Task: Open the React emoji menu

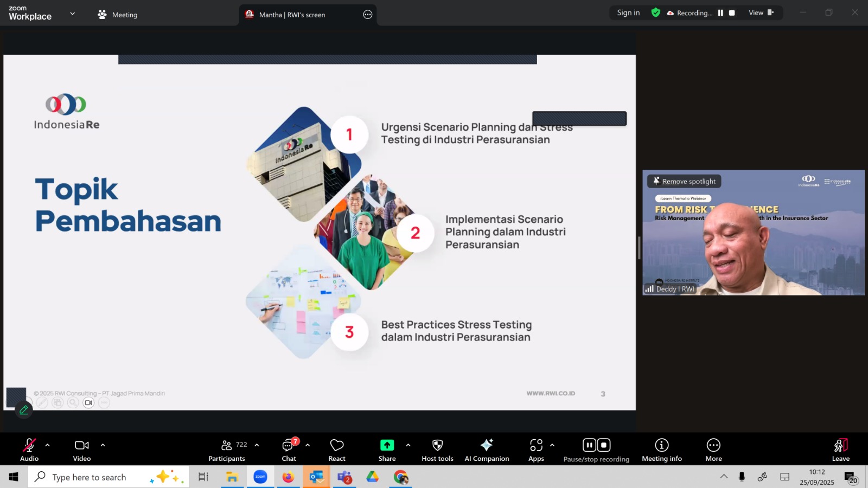Action: coord(337,450)
